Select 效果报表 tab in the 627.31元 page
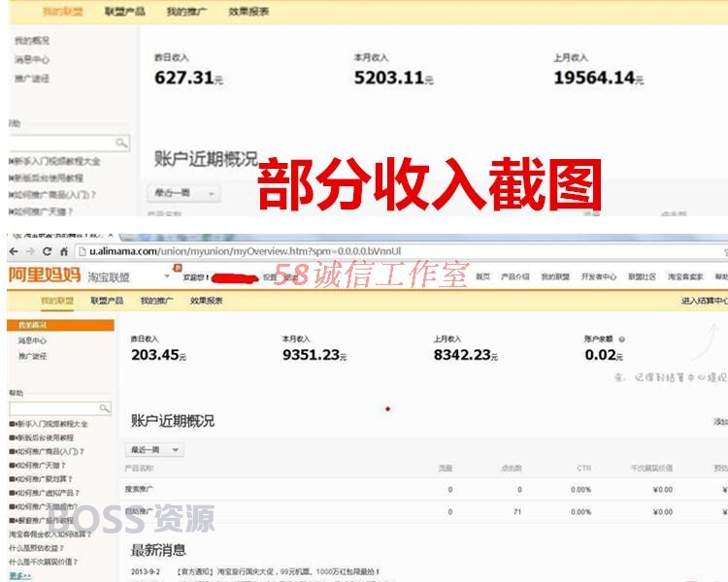728x582 pixels. [248, 12]
